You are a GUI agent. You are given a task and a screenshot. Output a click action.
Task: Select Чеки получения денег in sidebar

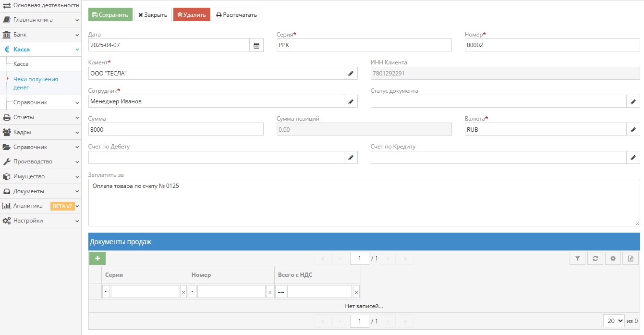[35, 83]
